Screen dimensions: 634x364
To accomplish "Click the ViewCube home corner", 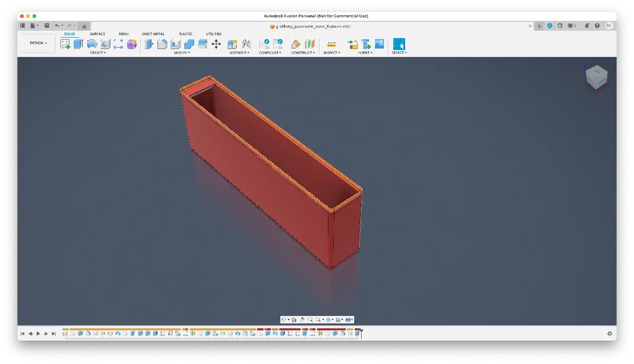I will (596, 78).
